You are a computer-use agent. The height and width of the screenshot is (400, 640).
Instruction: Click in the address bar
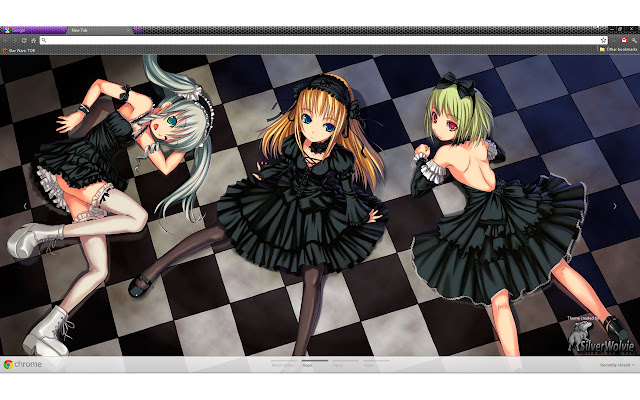(323, 40)
